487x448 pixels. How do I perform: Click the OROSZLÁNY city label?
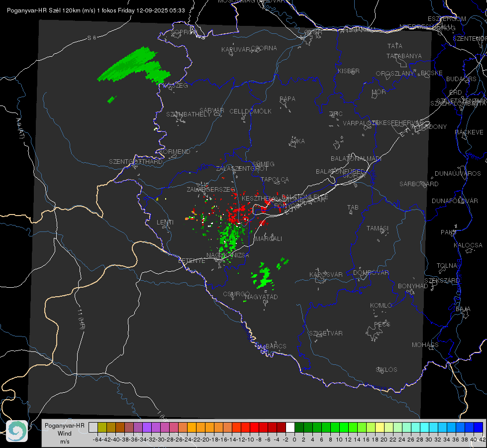(395, 73)
